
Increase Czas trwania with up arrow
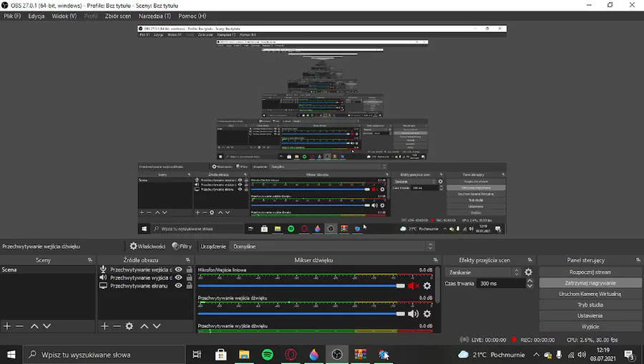pyautogui.click(x=530, y=281)
